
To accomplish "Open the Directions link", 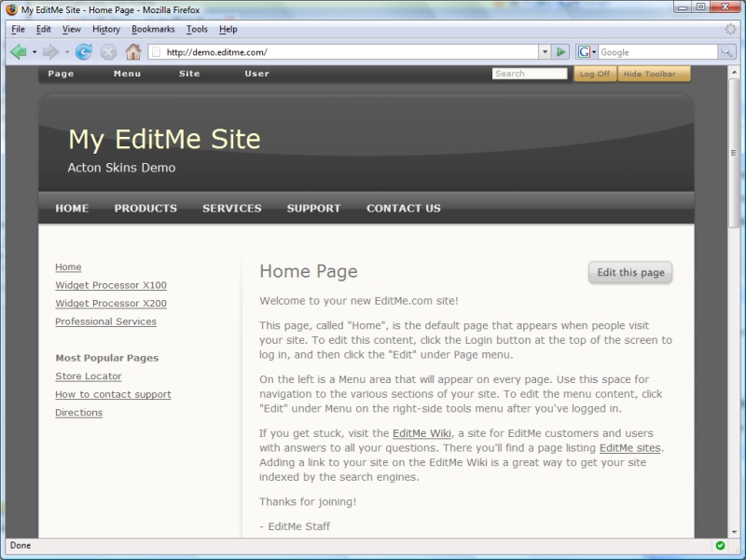I will coord(79,413).
